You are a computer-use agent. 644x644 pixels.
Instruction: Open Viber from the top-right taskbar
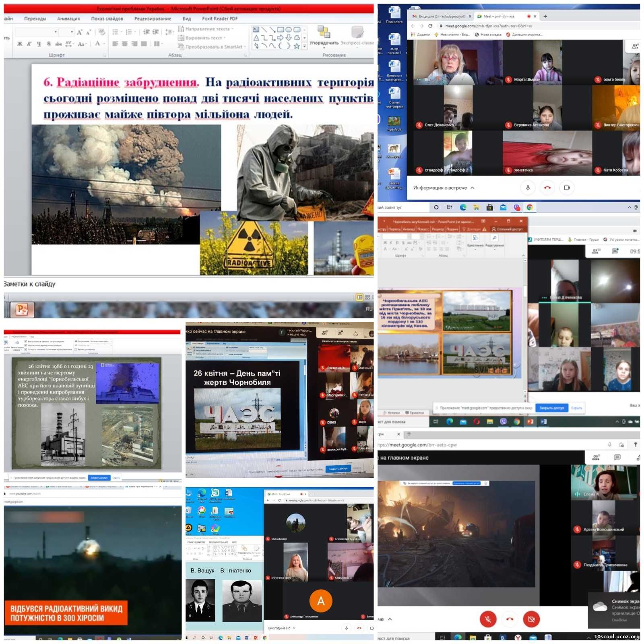517,207
